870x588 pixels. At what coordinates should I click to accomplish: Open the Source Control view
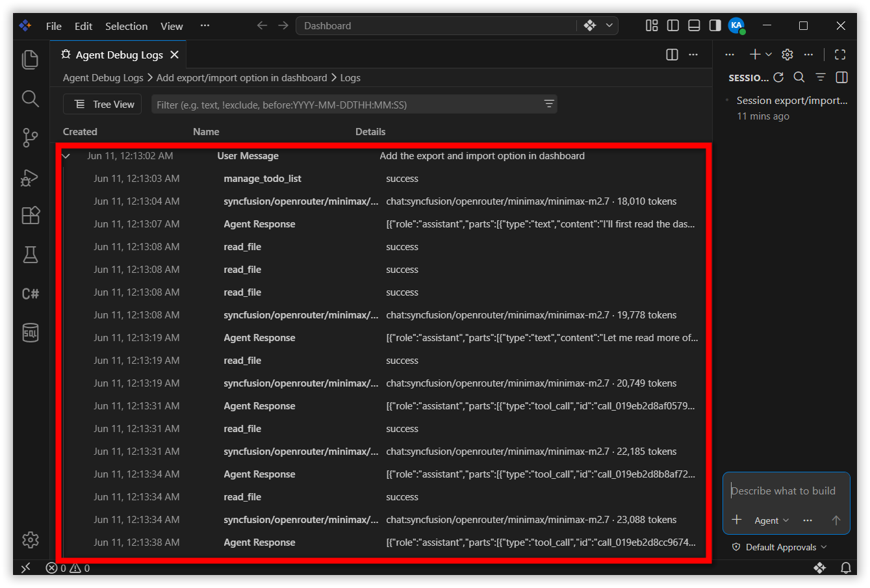pos(31,137)
